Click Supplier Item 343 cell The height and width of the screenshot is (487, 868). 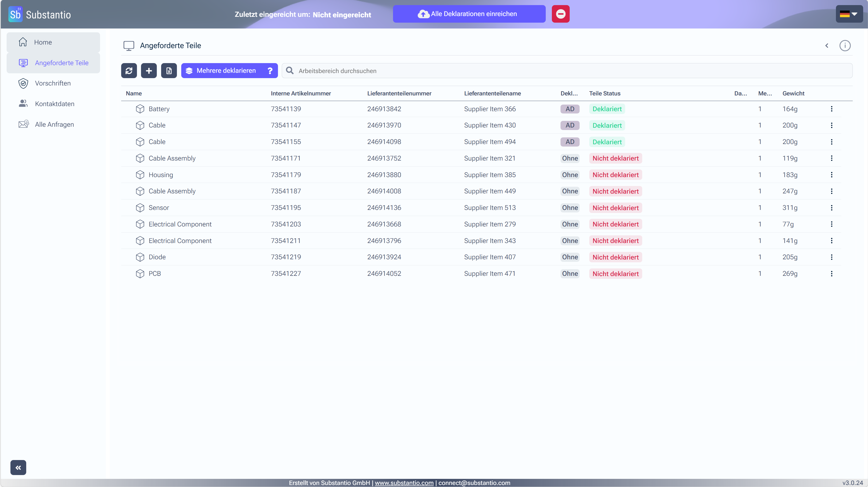tap(489, 240)
